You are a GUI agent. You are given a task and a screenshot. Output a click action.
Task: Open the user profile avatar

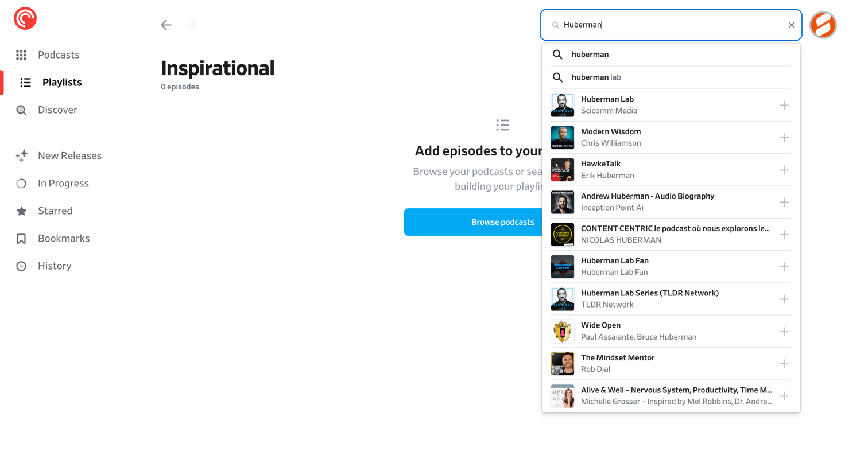(x=823, y=25)
